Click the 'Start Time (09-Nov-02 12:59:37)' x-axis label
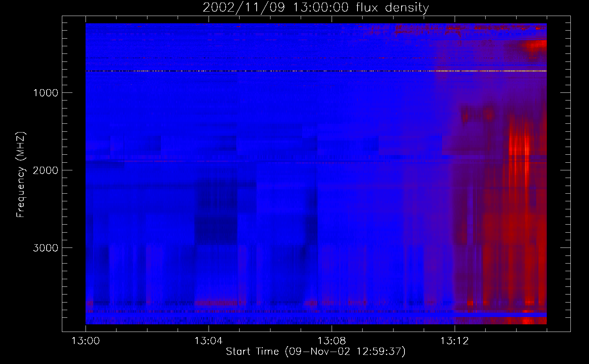This screenshot has height=364, width=589. click(x=316, y=352)
